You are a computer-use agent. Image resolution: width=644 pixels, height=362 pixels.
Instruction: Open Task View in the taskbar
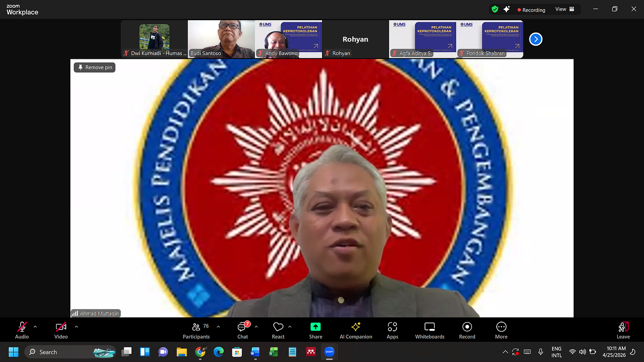126,352
